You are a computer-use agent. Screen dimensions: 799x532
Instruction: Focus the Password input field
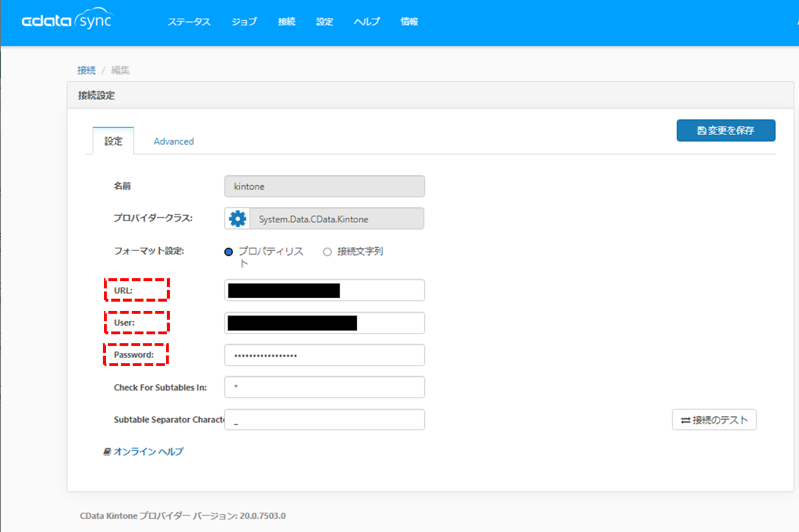click(x=324, y=355)
